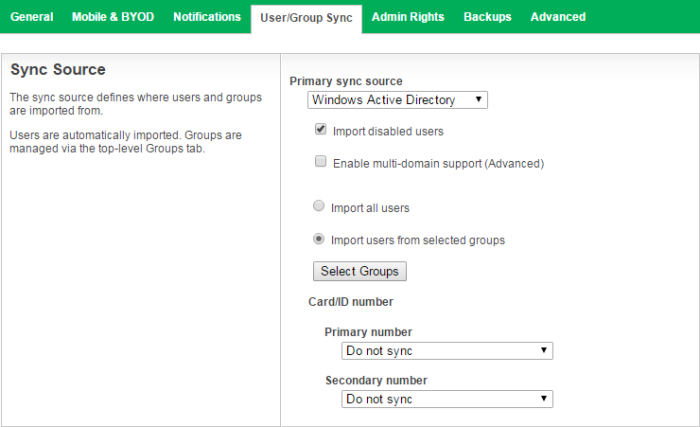Select the User/Group Sync tab
The width and height of the screenshot is (700, 427).
306,18
